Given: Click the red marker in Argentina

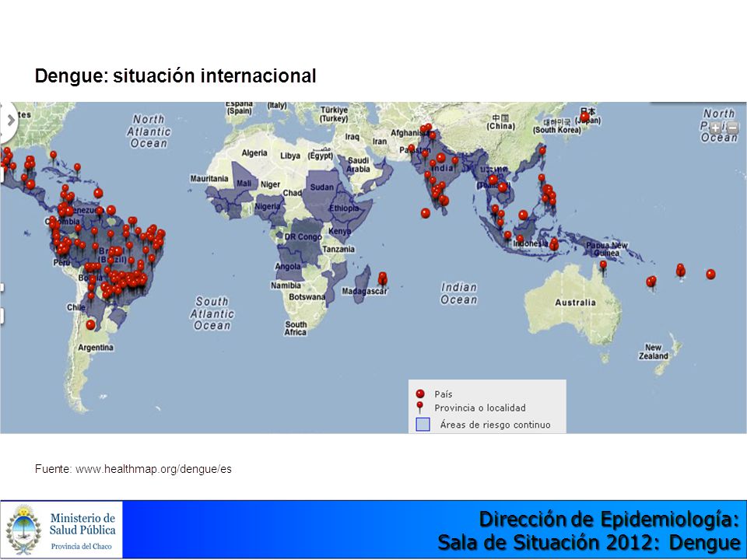Looking at the screenshot, I should click(90, 325).
